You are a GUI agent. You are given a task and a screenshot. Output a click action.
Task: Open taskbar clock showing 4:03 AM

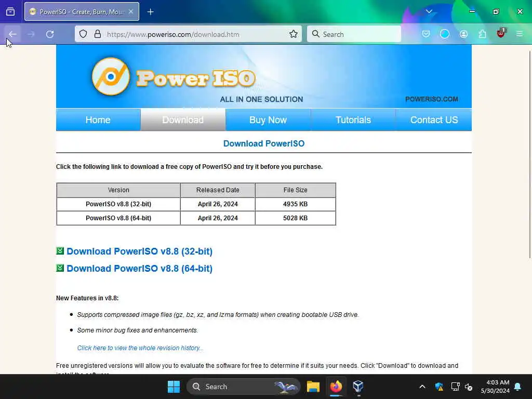click(x=495, y=387)
